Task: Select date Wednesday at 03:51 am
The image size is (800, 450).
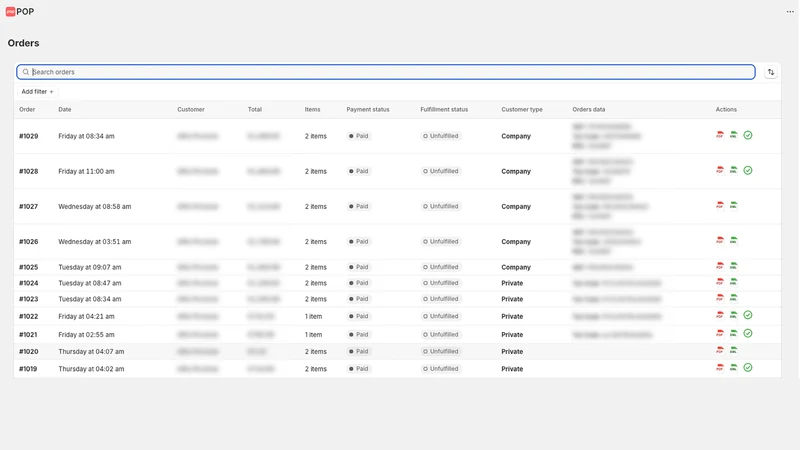Action: coord(94,242)
